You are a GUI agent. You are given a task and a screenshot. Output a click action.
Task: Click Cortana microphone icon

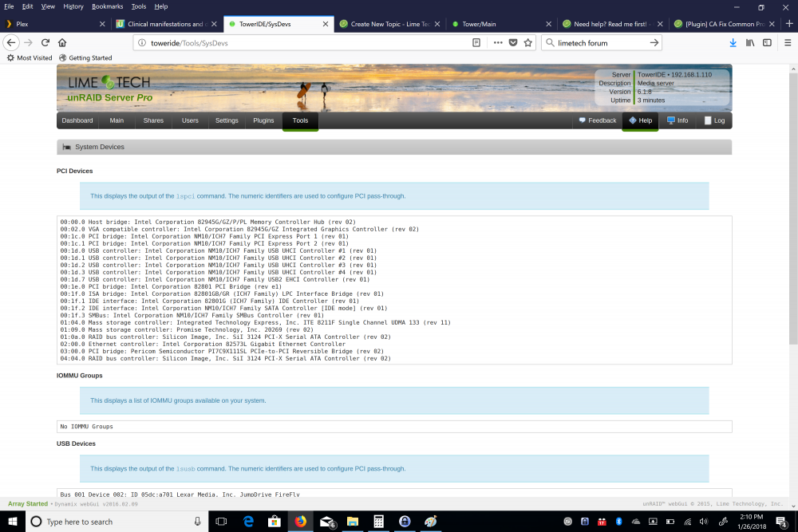(197, 522)
